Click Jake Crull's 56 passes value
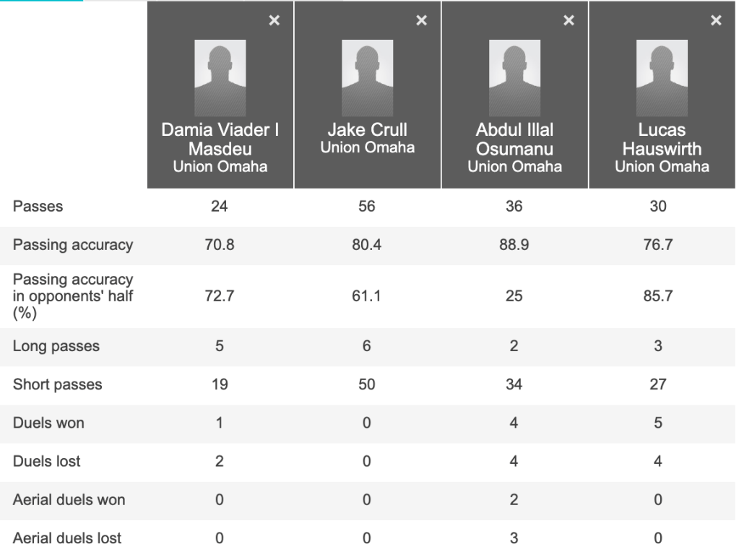 point(367,207)
